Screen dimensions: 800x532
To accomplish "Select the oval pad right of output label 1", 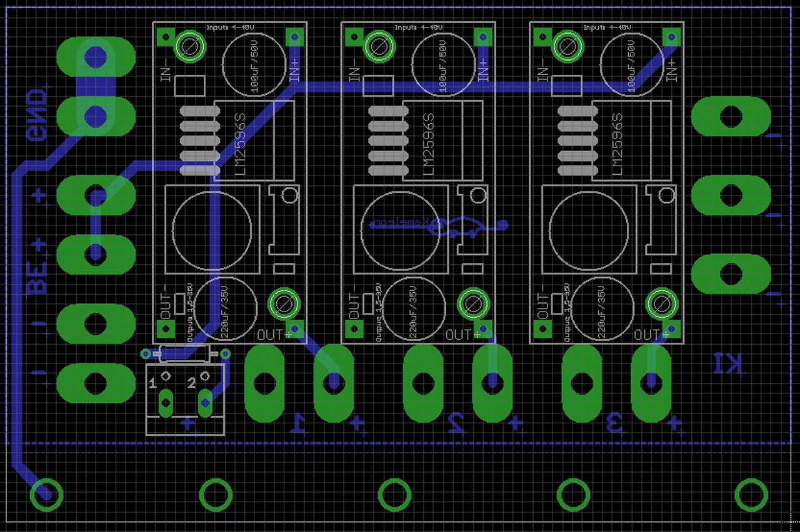I will click(334, 383).
